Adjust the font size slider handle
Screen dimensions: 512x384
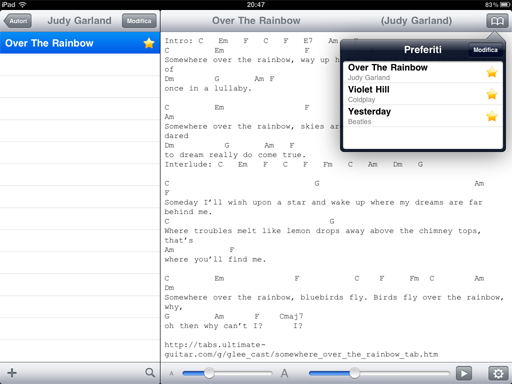click(209, 373)
